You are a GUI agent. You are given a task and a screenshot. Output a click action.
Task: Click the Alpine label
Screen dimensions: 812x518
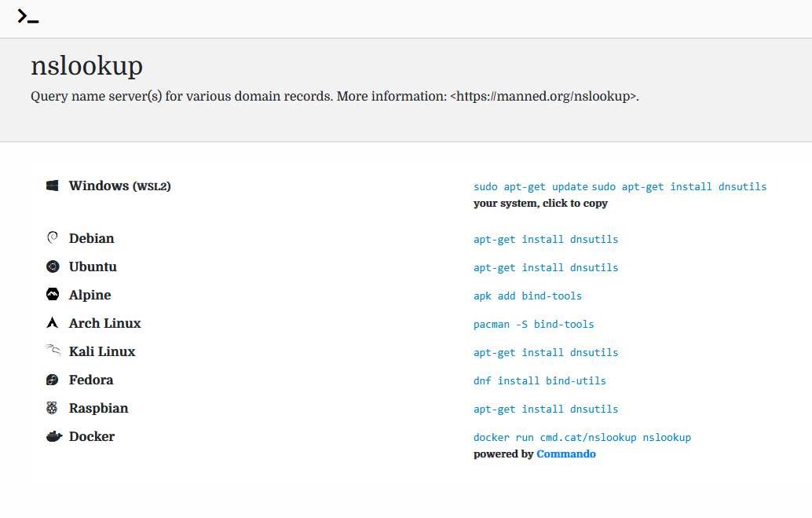point(90,295)
